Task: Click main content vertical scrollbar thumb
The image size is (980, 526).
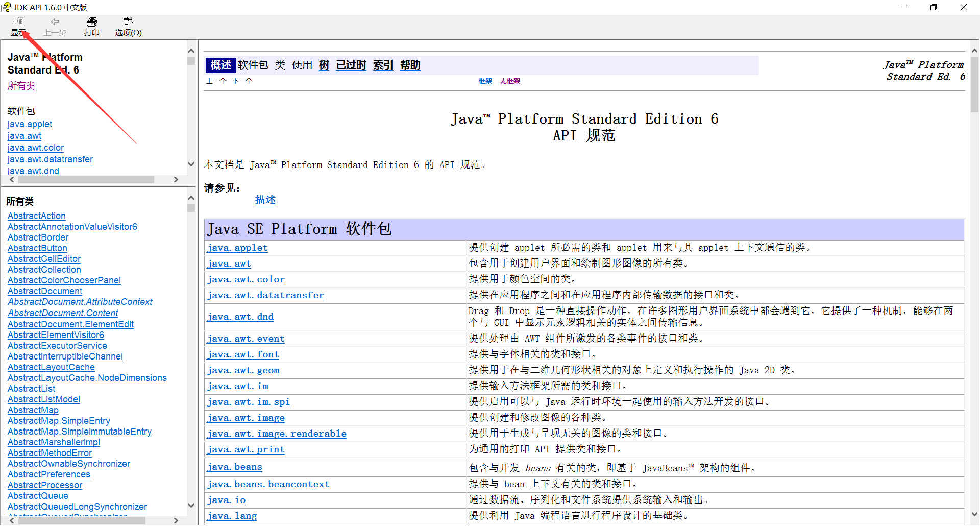Action: coord(974,84)
